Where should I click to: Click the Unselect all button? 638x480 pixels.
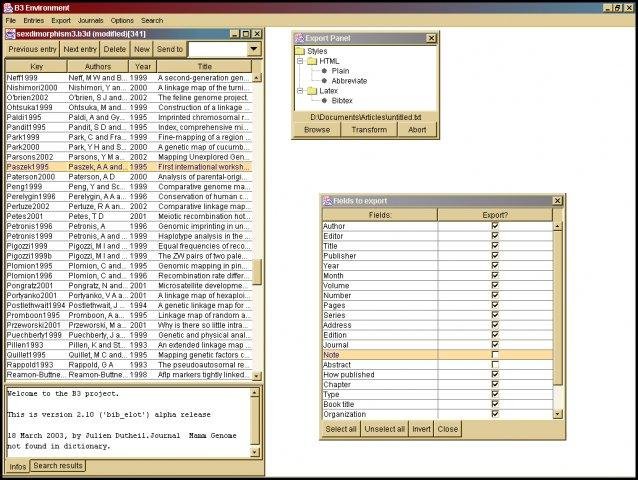click(385, 429)
